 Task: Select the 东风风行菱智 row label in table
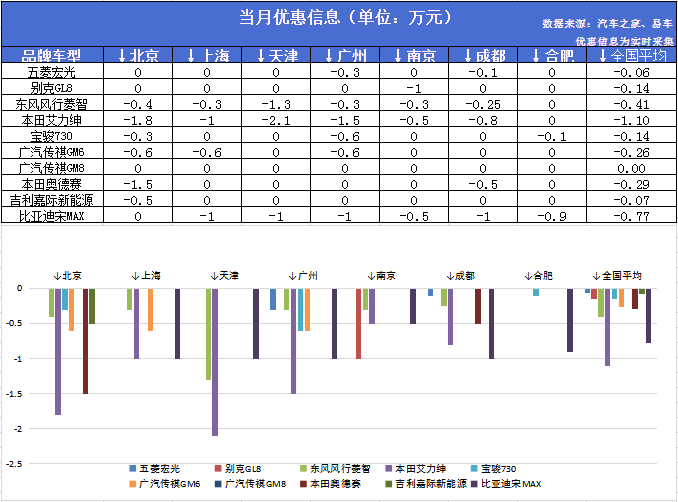tap(52, 103)
